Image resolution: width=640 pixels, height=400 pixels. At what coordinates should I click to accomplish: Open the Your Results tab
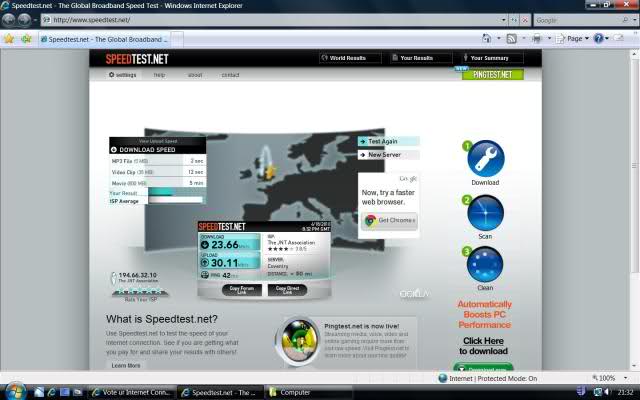tap(421, 58)
